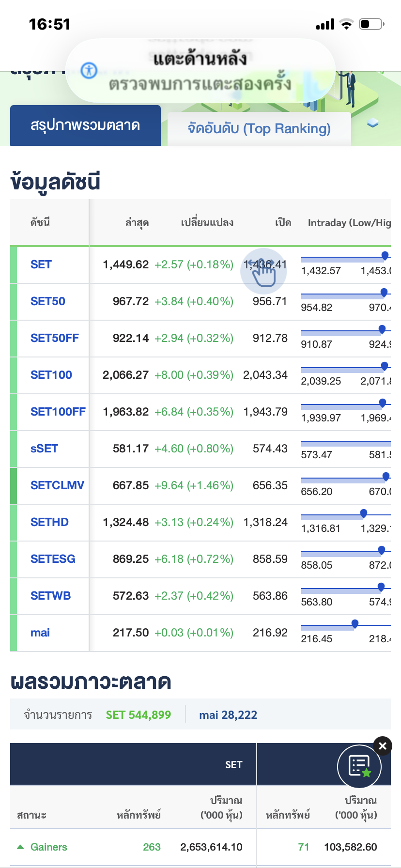This screenshot has width=401, height=868.
Task: Tap the battery icon in the status bar
Action: click(x=371, y=24)
